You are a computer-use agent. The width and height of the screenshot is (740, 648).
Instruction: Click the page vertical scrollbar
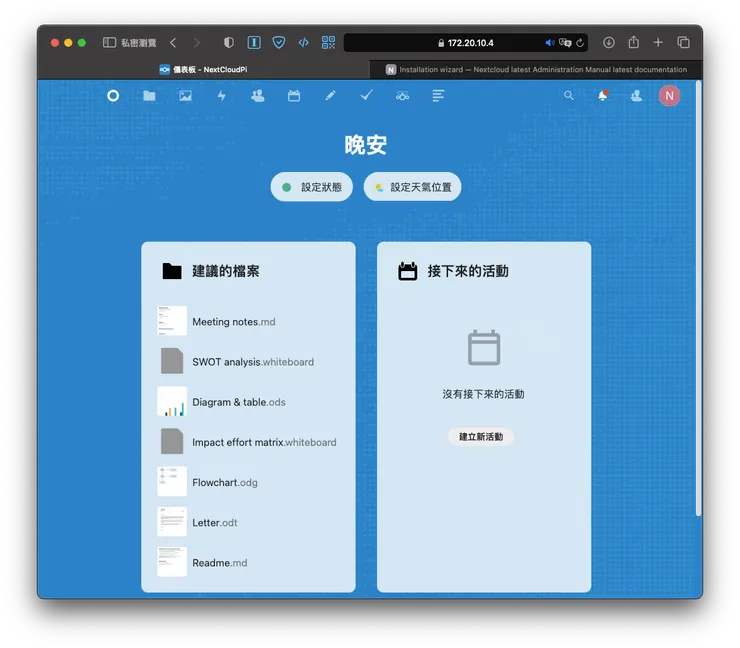coord(698,298)
